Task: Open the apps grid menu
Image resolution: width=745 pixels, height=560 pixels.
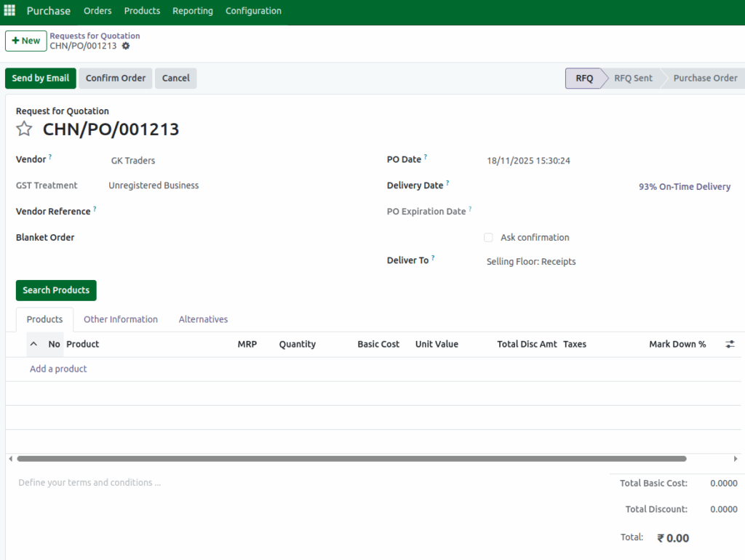Action: pyautogui.click(x=9, y=10)
